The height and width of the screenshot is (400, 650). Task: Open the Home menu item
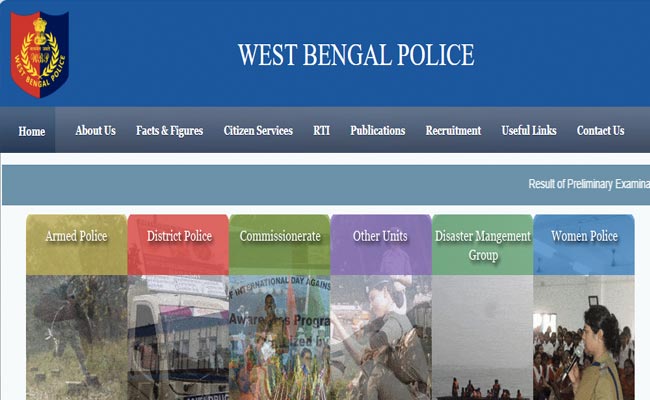(32, 131)
